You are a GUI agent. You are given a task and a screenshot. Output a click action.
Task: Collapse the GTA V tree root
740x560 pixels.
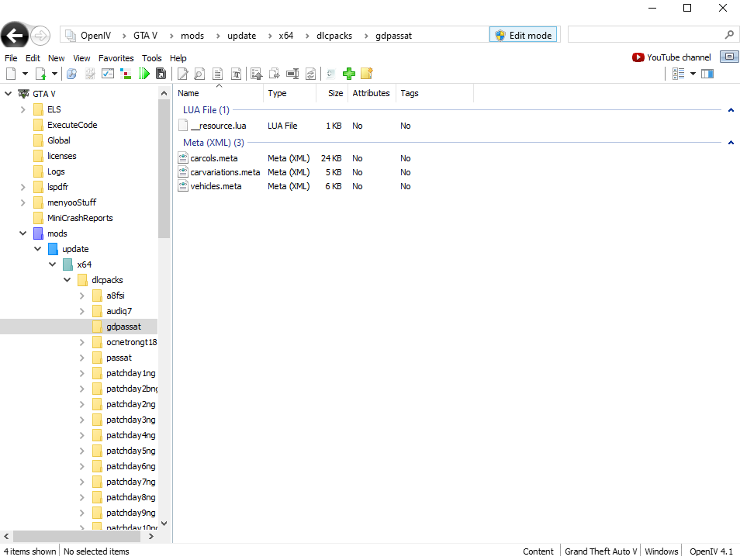pyautogui.click(x=8, y=93)
